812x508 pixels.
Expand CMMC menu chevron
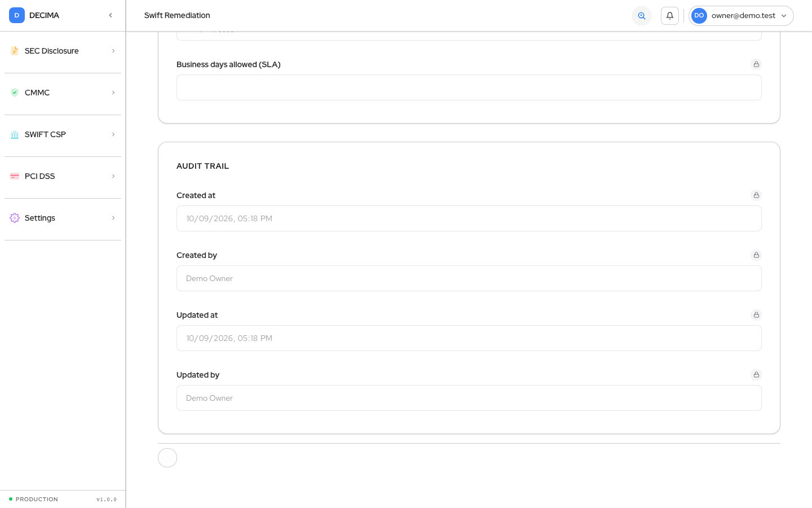pos(113,93)
